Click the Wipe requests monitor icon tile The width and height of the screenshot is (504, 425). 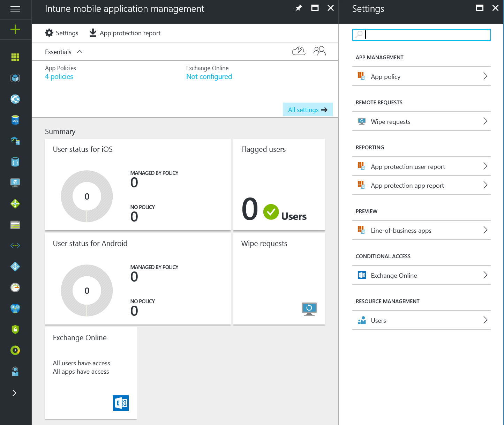(309, 309)
